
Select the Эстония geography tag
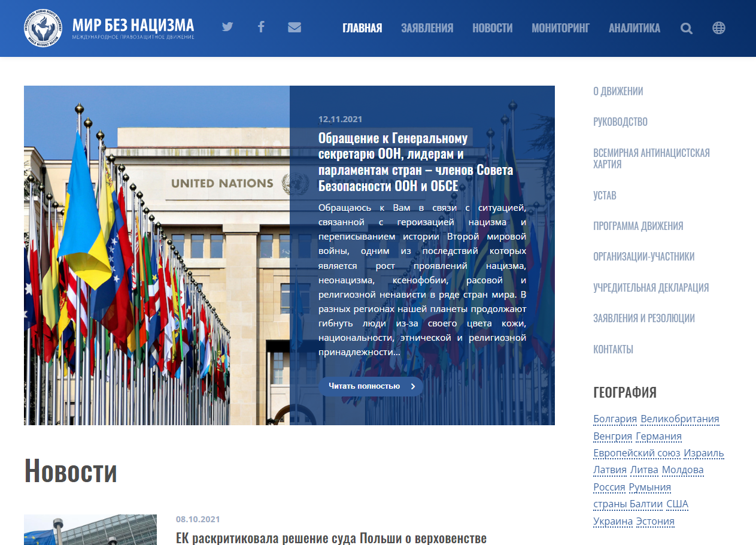(x=655, y=522)
